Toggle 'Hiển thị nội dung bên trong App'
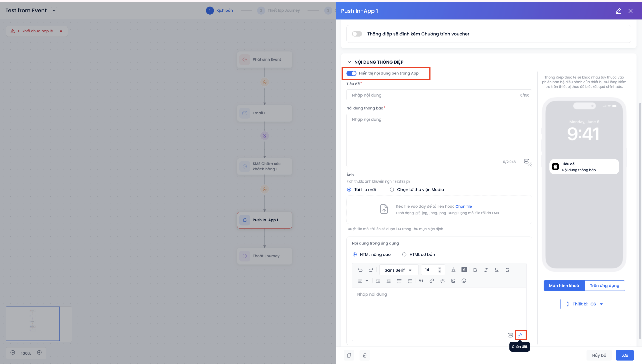This screenshot has width=642, height=364. pyautogui.click(x=351, y=73)
